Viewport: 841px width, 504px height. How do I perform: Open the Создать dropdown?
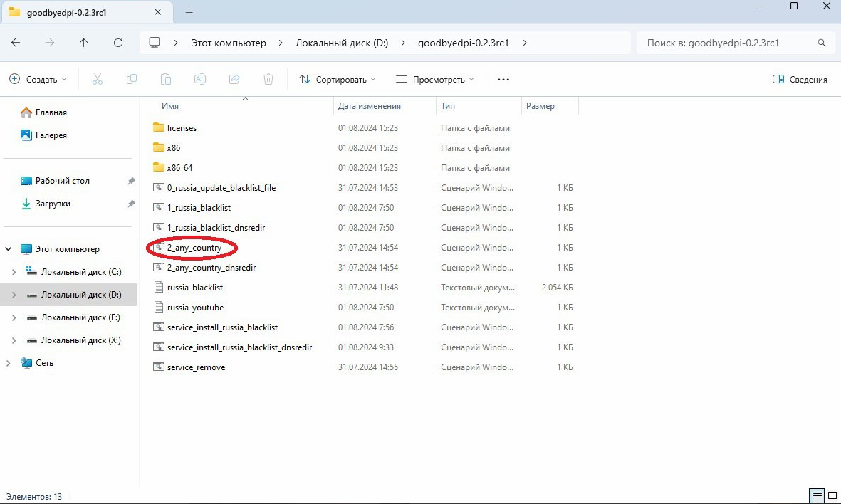38,79
